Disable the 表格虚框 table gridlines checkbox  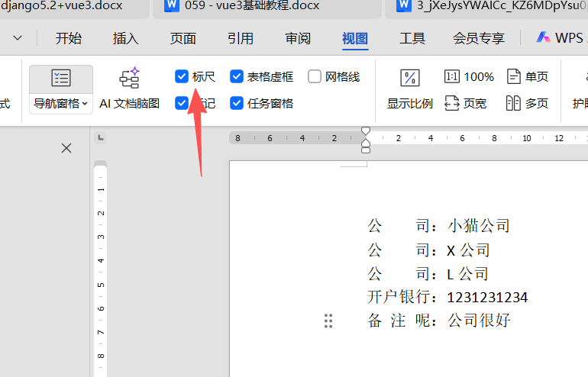point(237,76)
